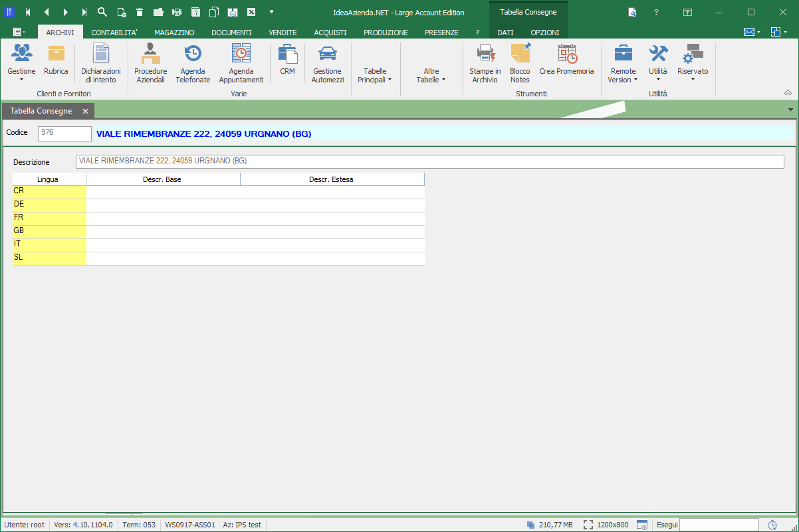Open Agenda Telefonate

point(193,64)
